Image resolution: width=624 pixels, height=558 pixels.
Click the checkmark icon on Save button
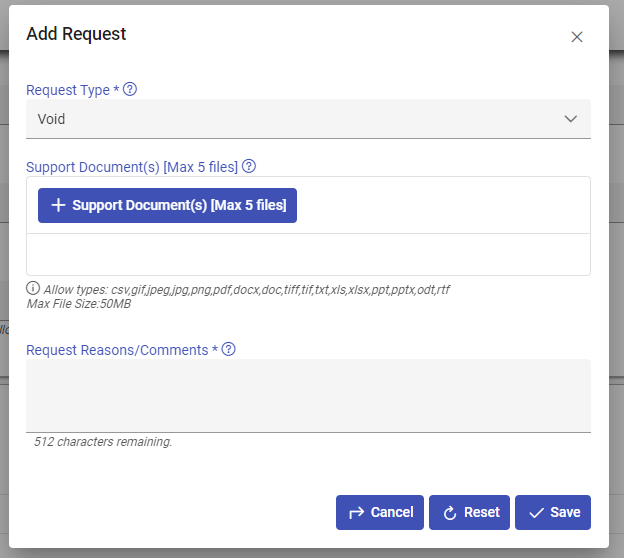[536, 512]
